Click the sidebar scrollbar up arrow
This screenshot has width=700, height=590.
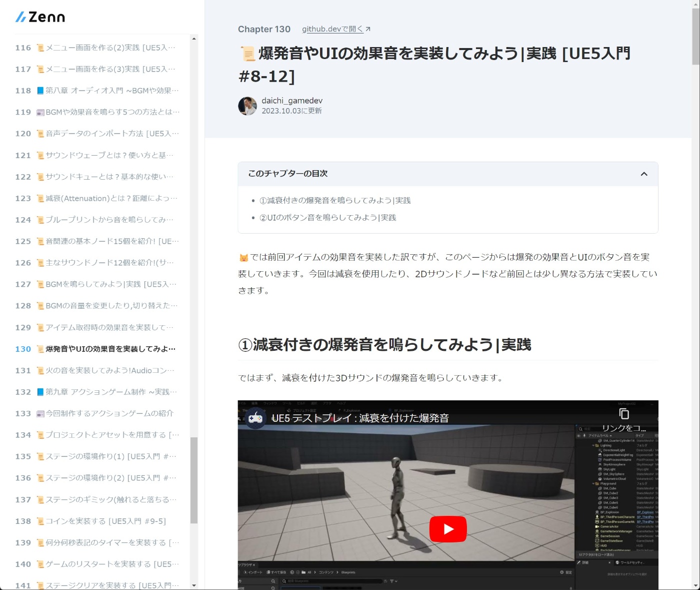(x=194, y=38)
